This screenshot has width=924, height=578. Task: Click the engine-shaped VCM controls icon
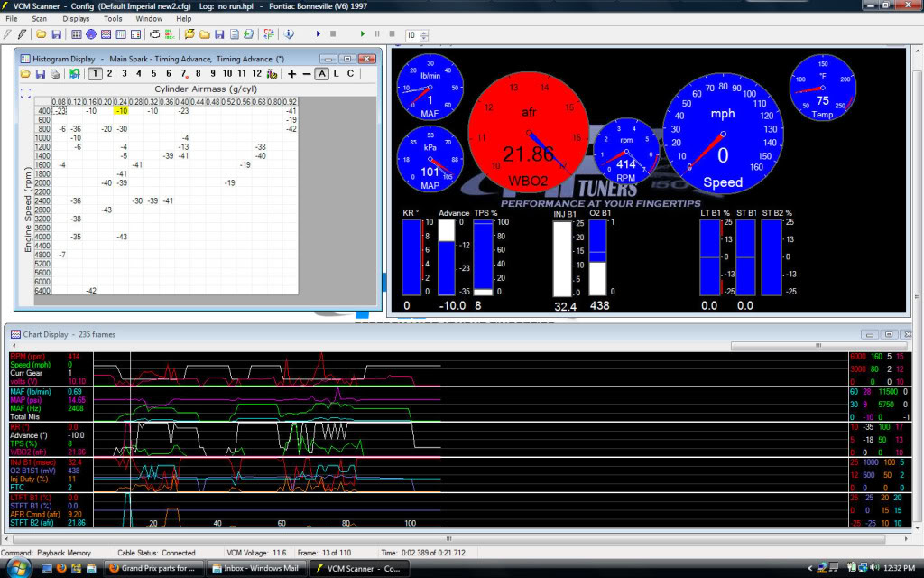(x=154, y=34)
